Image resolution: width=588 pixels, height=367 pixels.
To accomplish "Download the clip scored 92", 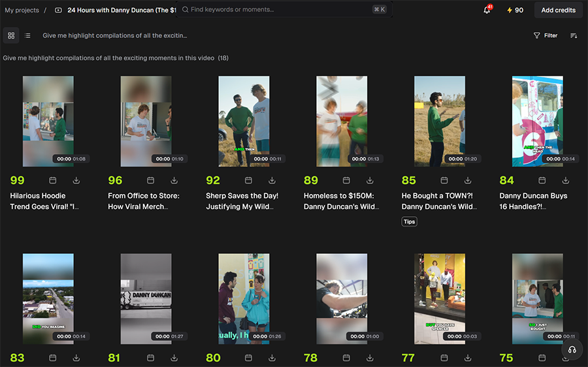I will pyautogui.click(x=272, y=180).
